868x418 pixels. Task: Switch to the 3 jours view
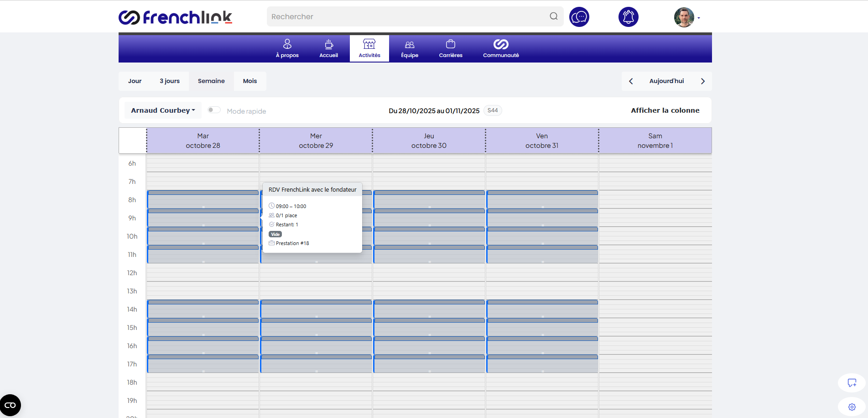coord(169,81)
